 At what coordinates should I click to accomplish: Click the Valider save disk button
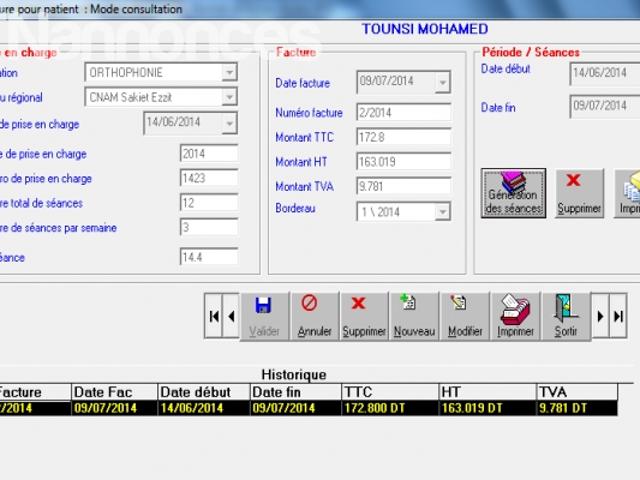264,316
